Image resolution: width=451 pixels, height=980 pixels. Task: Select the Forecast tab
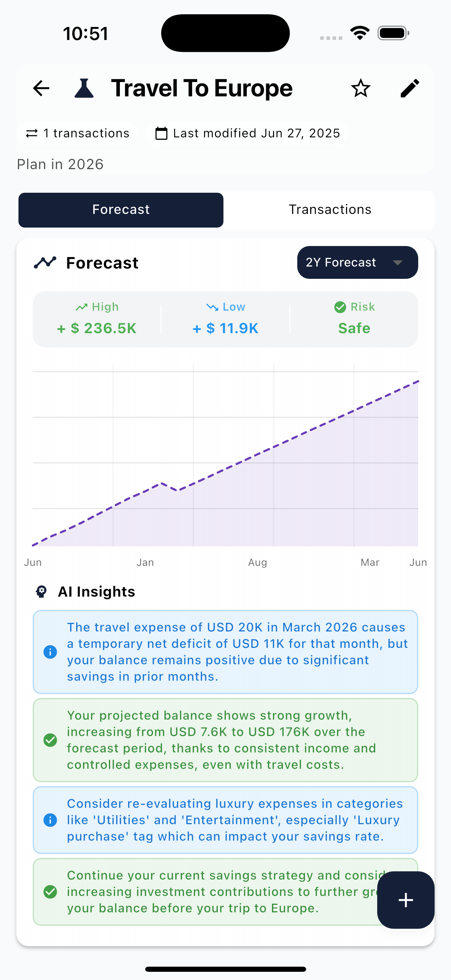click(121, 209)
